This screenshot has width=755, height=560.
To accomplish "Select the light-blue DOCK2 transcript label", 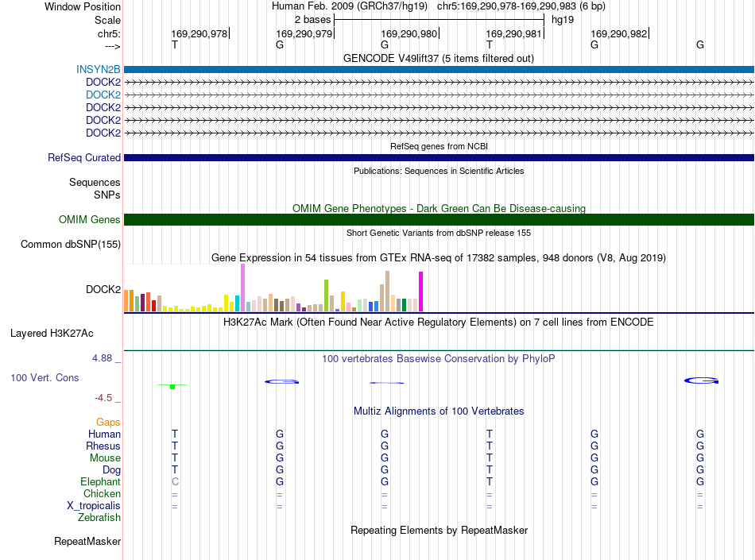I will coord(103,95).
